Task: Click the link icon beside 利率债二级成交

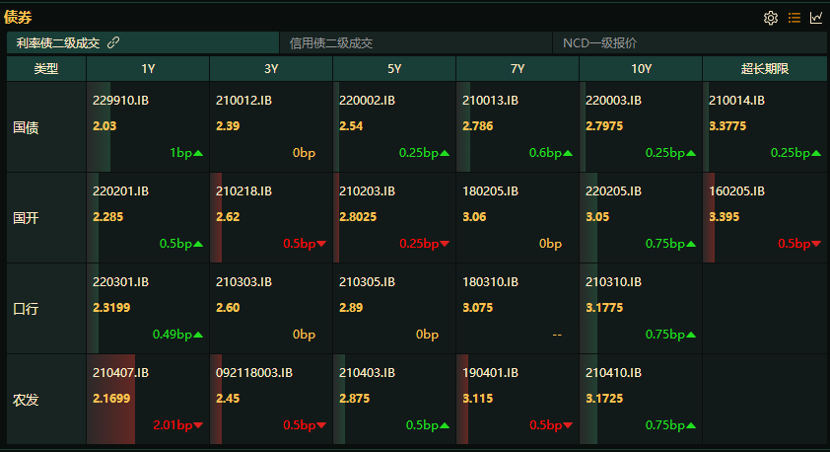Action: (x=113, y=43)
